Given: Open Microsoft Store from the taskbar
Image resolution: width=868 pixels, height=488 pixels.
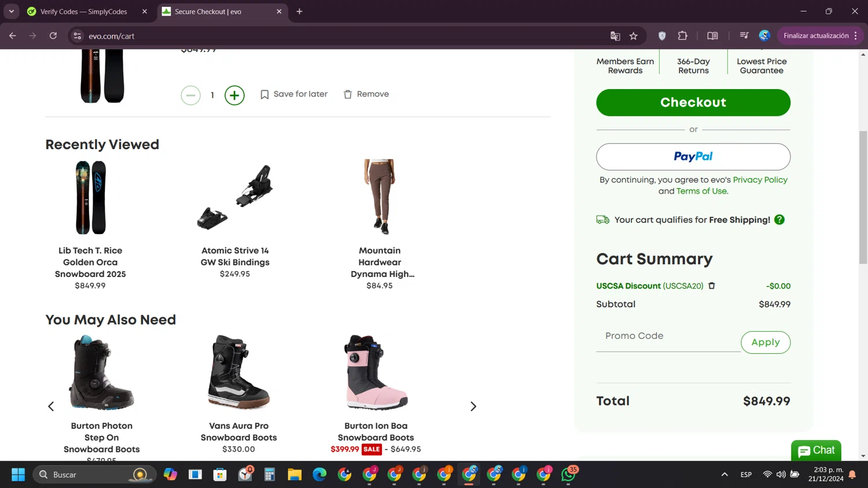Looking at the screenshot, I should pos(220,475).
